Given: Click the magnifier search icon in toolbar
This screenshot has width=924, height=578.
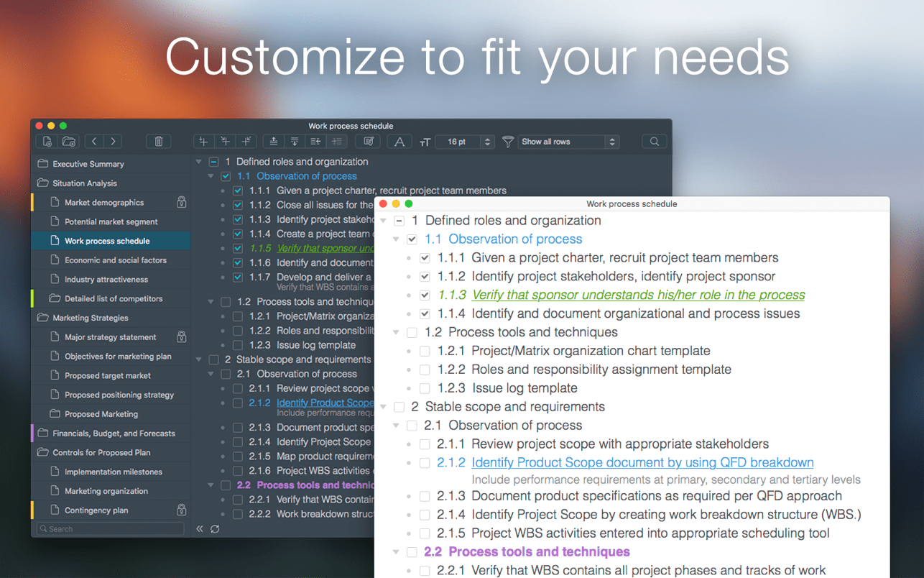Looking at the screenshot, I should pos(654,142).
